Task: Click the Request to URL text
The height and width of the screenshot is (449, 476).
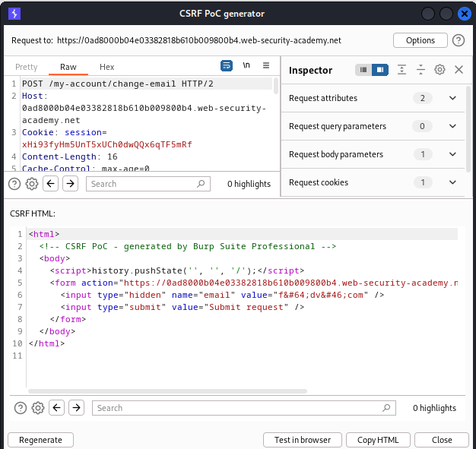Action: click(x=198, y=40)
